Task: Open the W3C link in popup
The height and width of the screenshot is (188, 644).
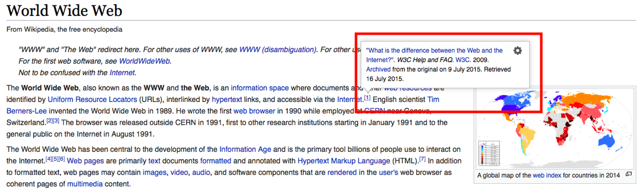Action: 463,60
